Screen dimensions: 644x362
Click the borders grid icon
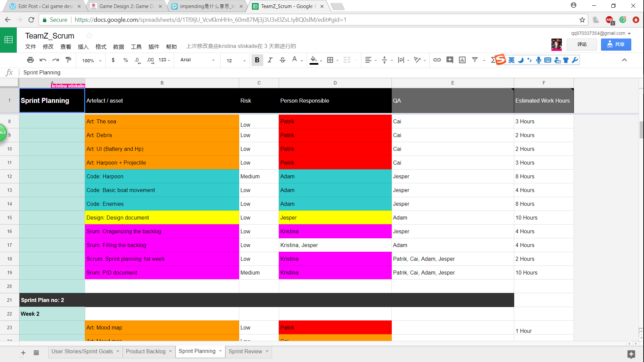tap(330, 60)
